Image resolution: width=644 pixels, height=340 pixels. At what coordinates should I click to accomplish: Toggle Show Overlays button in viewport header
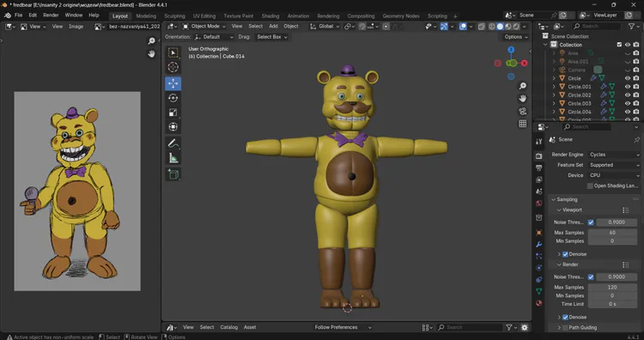(463, 27)
